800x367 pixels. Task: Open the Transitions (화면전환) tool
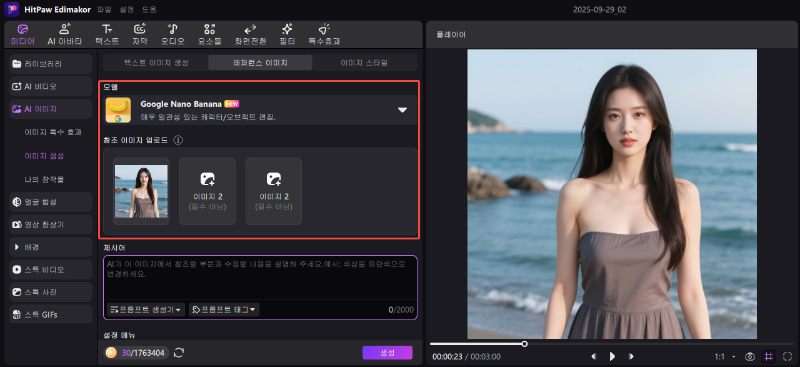click(250, 35)
